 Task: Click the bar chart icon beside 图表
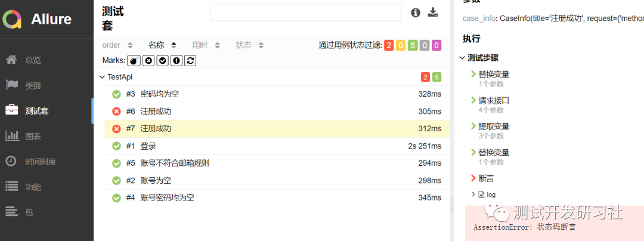(11, 136)
